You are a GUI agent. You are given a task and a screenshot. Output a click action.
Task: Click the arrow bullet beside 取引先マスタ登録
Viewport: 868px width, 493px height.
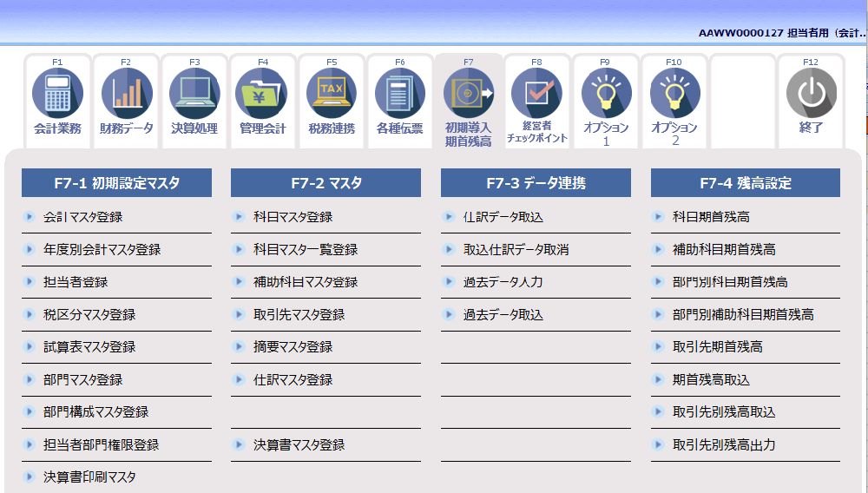239,314
